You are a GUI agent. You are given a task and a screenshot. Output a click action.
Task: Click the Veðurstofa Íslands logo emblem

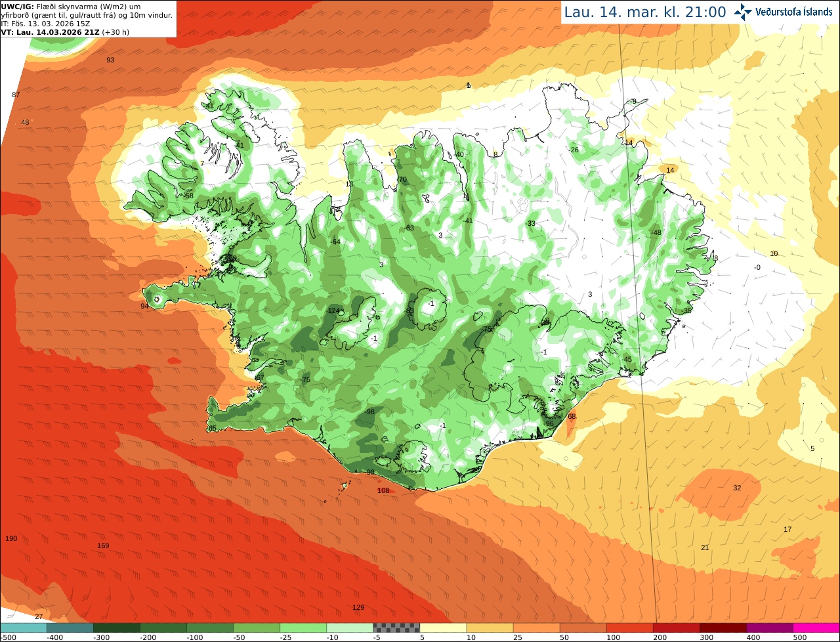[743, 11]
